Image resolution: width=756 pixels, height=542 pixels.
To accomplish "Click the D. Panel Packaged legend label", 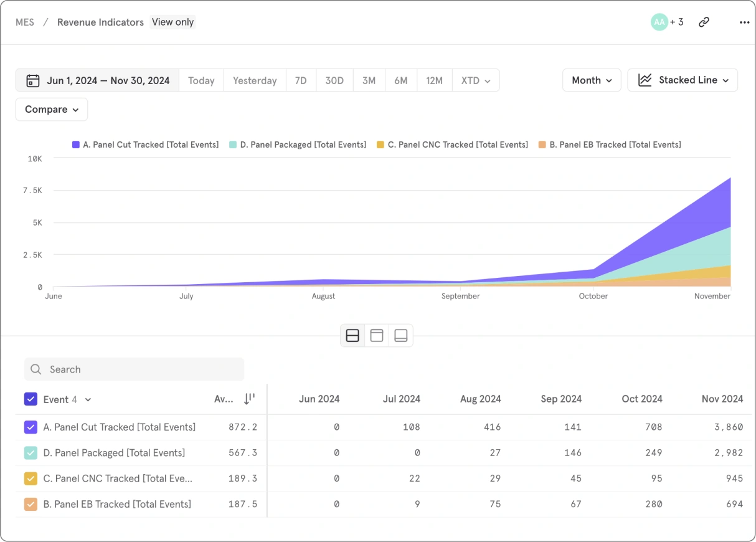I will (x=303, y=145).
